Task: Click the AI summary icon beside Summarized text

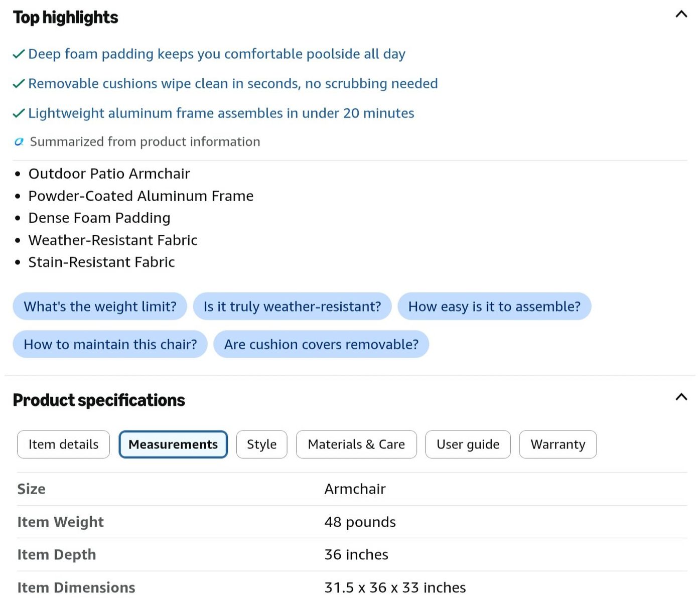Action: [19, 142]
